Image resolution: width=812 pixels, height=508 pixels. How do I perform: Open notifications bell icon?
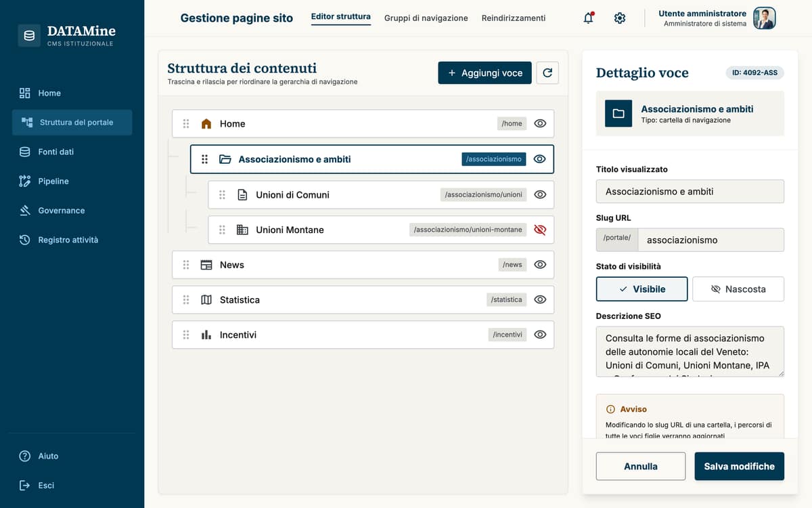tap(589, 18)
